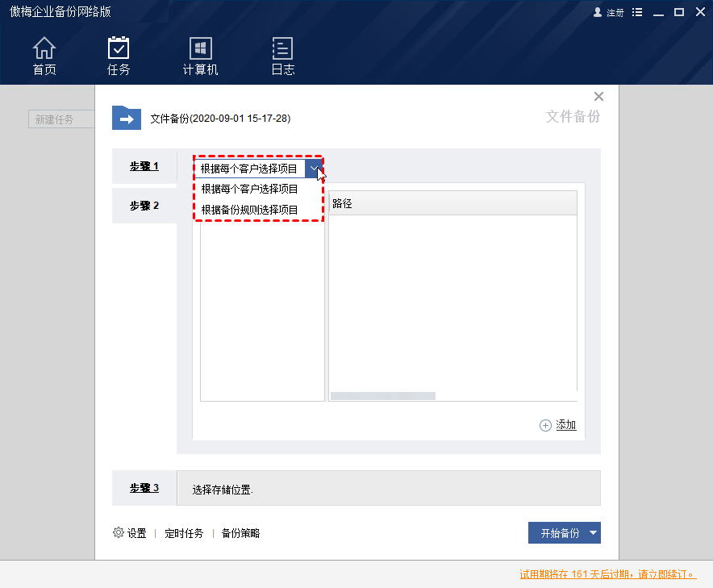Click the 注册 user registration icon
The height and width of the screenshot is (588, 713).
(x=598, y=12)
